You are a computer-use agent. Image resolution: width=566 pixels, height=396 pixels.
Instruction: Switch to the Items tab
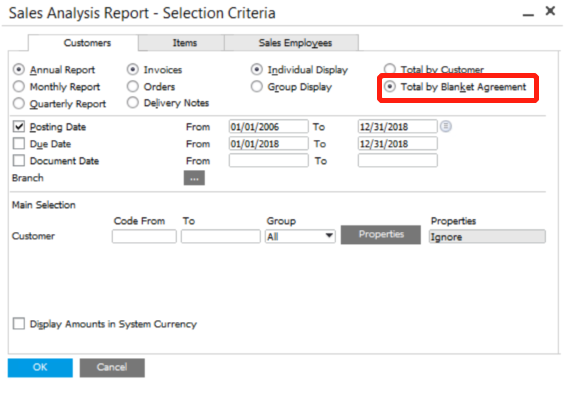point(185,43)
